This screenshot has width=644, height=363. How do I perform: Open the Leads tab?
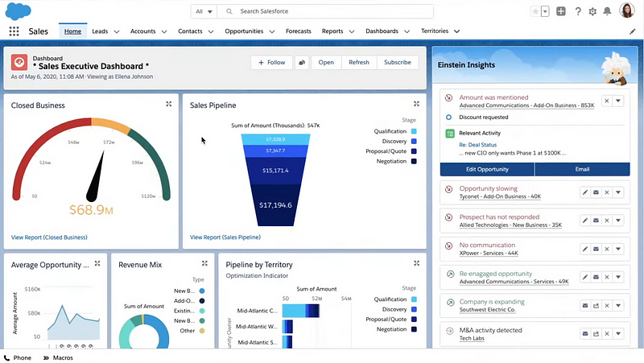(x=100, y=31)
